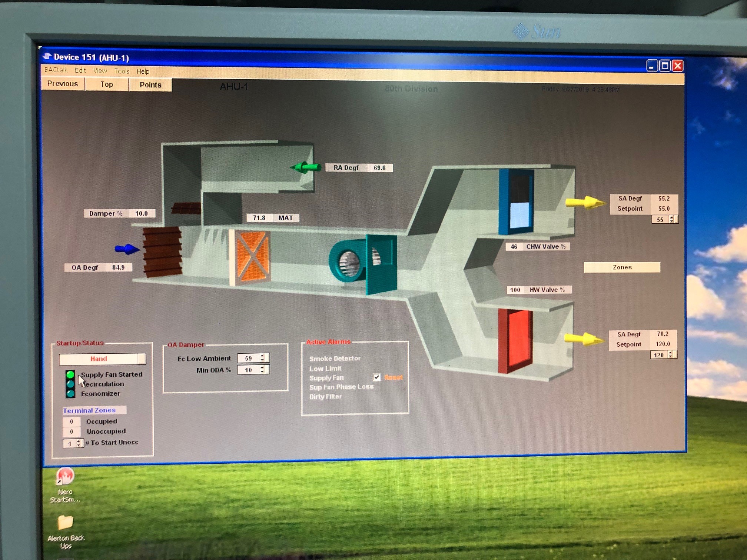Click the Economizer status indicator light
The image size is (747, 560).
[x=70, y=394]
